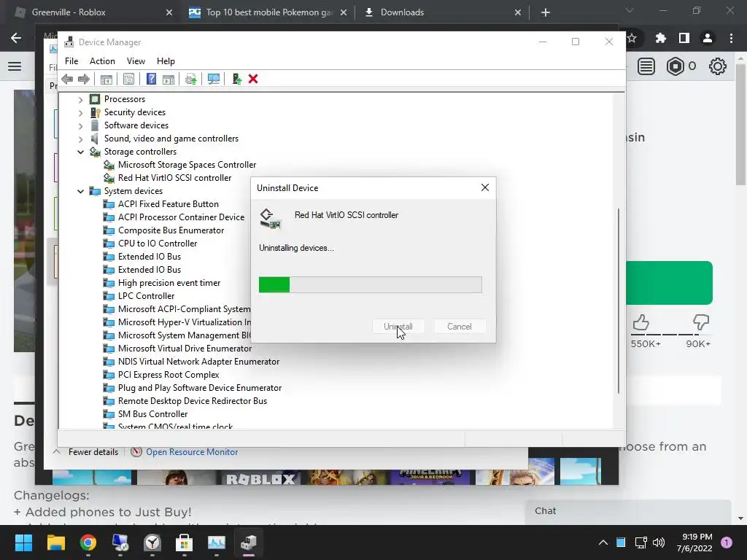Open Google Chrome from taskbar
The height and width of the screenshot is (560, 747).
coord(88,542)
